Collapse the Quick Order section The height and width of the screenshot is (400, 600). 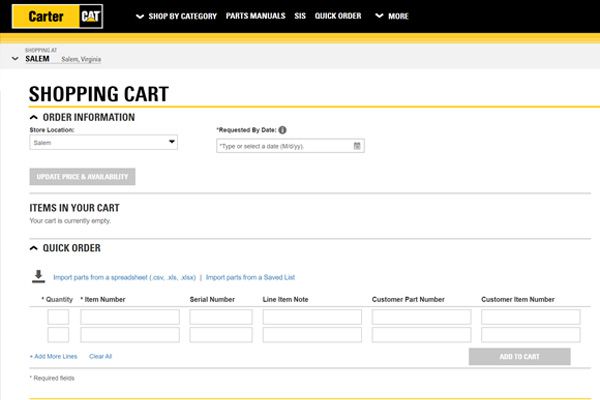click(x=35, y=248)
